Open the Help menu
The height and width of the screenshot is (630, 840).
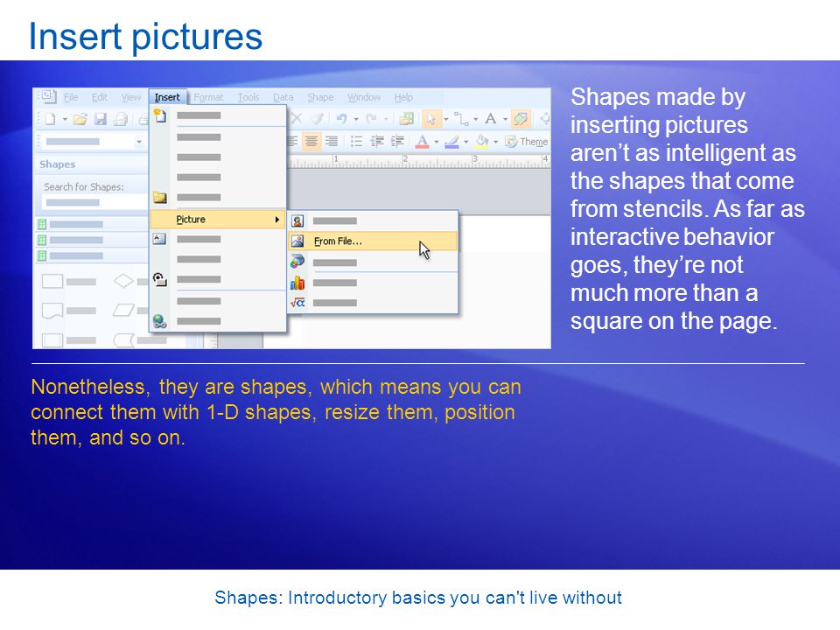(403, 97)
